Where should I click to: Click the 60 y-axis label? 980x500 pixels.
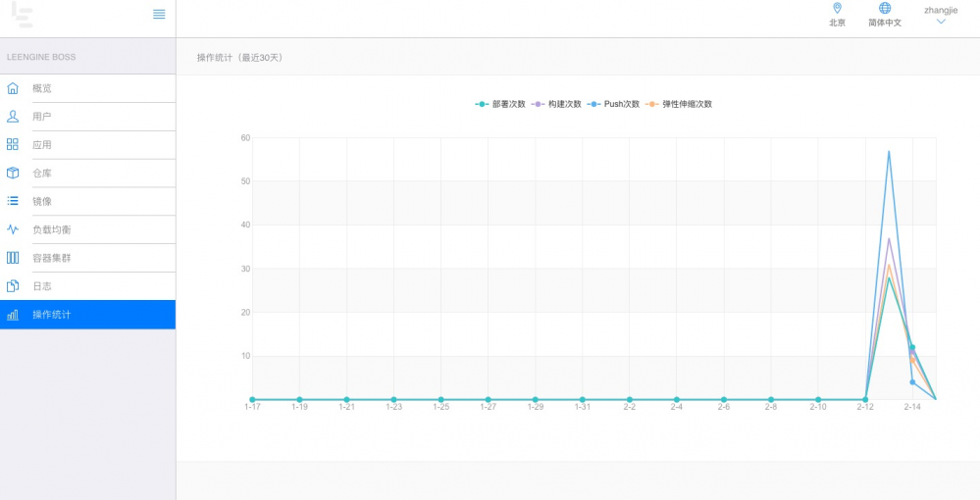(245, 137)
